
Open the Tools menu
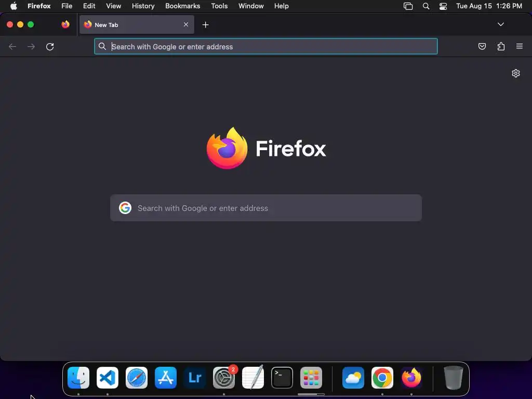click(x=219, y=6)
